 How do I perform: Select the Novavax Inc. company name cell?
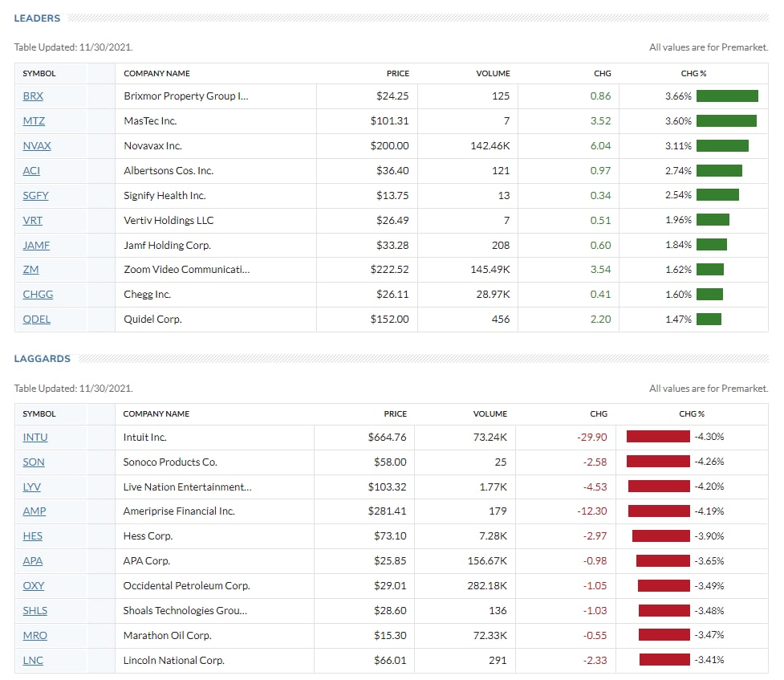[216, 145]
